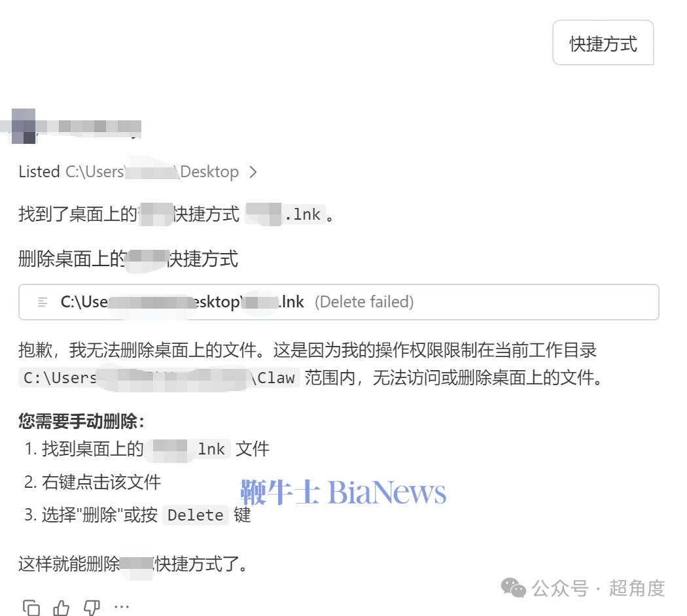The image size is (687, 616).
Task: Select the 右键点击该文件 list step
Action: (x=101, y=482)
